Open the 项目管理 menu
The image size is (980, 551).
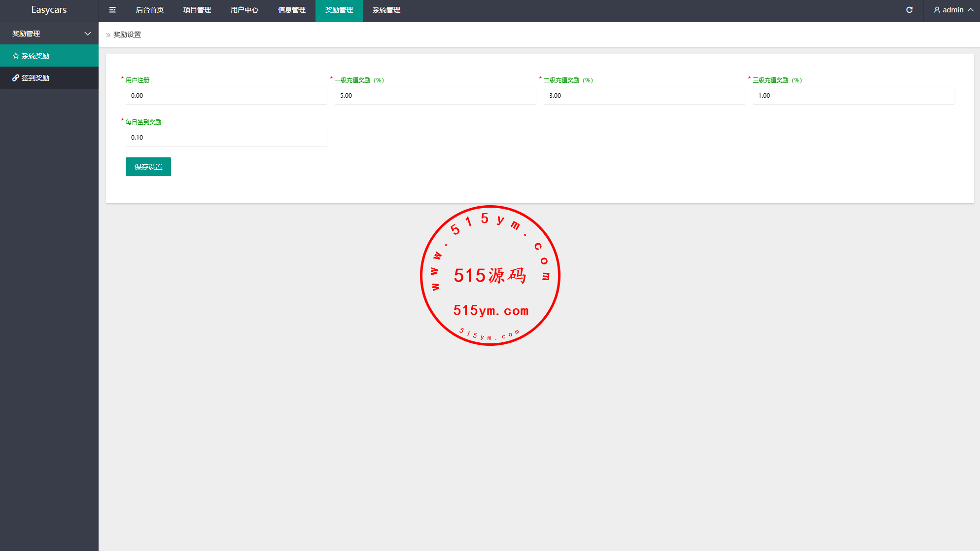point(197,10)
